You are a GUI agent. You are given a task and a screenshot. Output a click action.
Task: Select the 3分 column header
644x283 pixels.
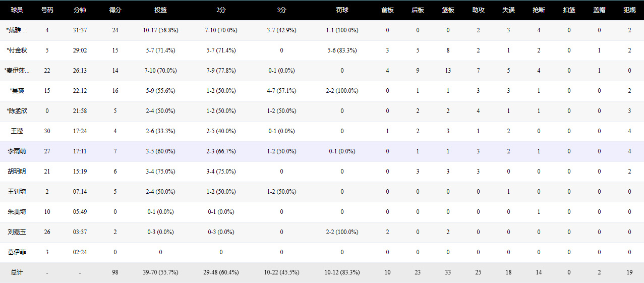281,10
